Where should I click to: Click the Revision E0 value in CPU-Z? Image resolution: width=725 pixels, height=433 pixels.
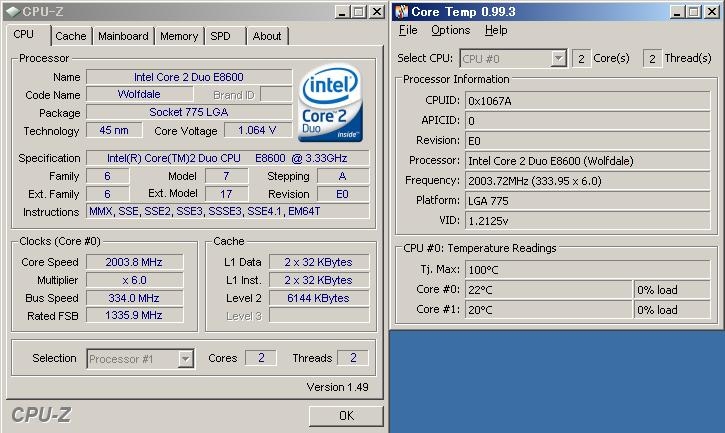click(343, 194)
